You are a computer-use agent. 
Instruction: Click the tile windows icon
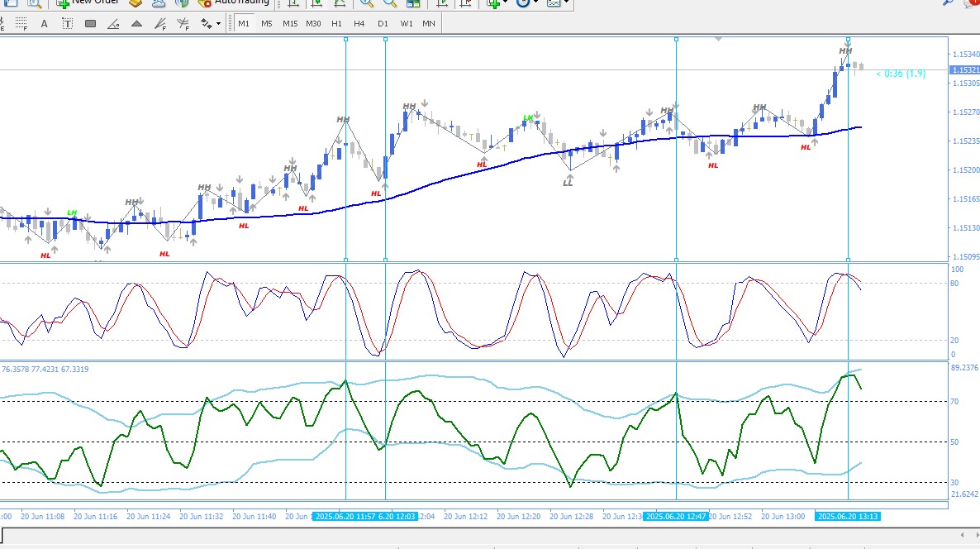(413, 3)
